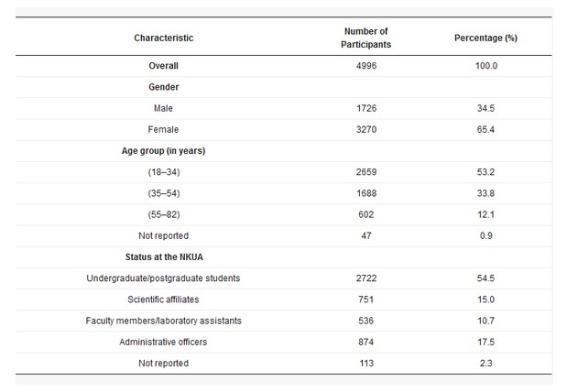Select the (35–54) age group row
Viewport: 567px width, 392px height.
click(164, 193)
